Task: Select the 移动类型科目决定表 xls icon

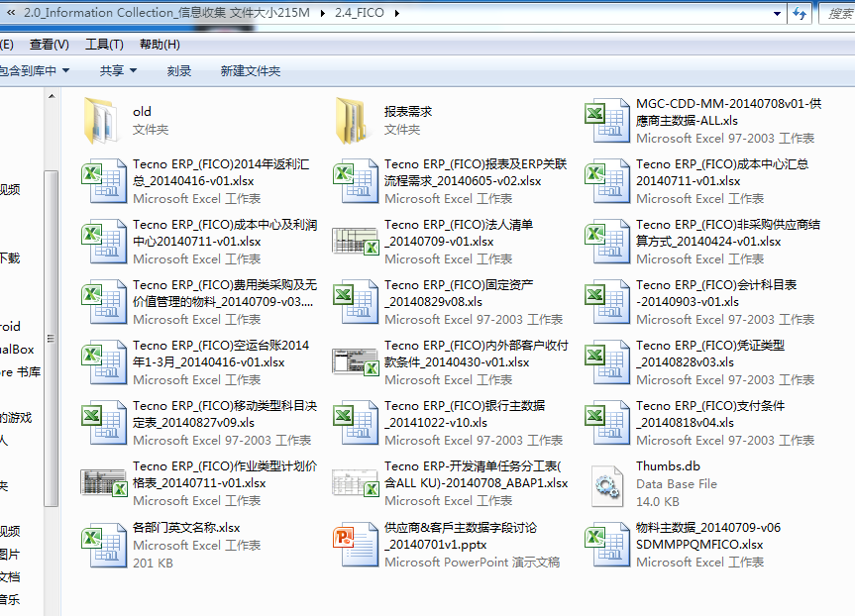Action: [104, 423]
